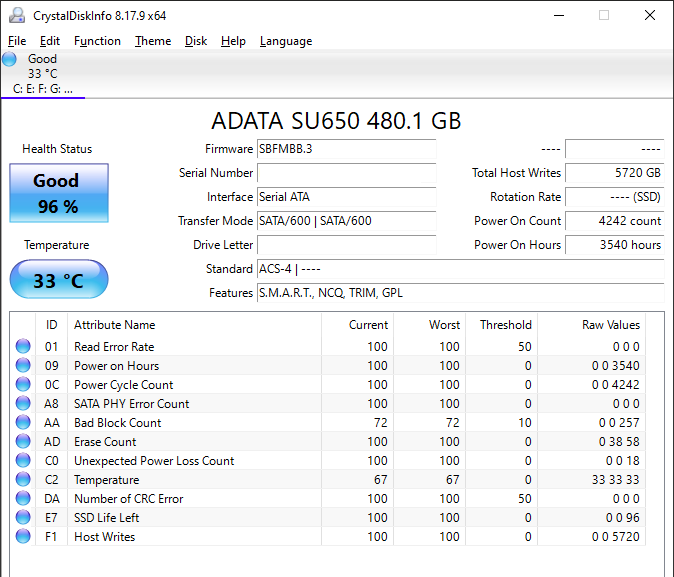Click status orb for SSD Life Left
The width and height of the screenshot is (674, 577).
click(23, 518)
